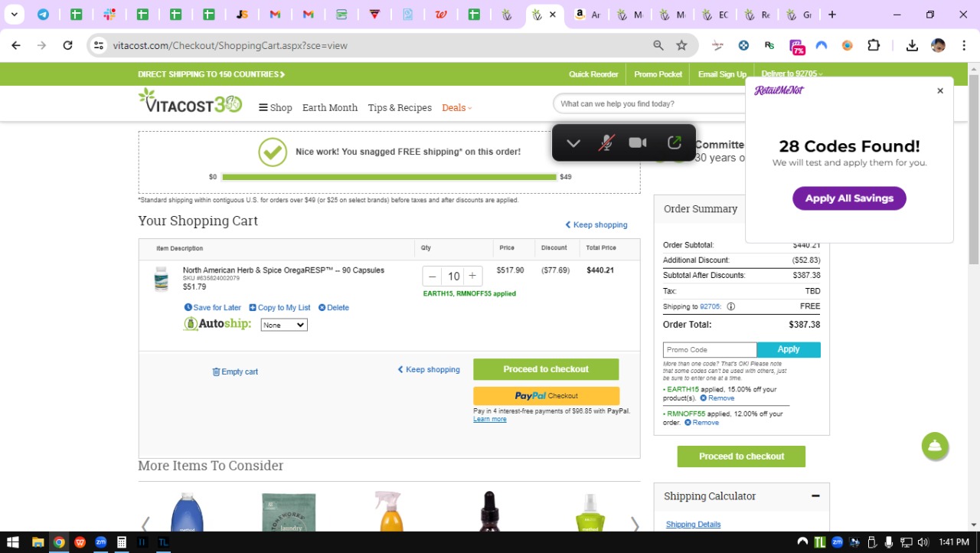Open the PayPal Learn more link
This screenshot has width=980, height=553.
coord(490,419)
